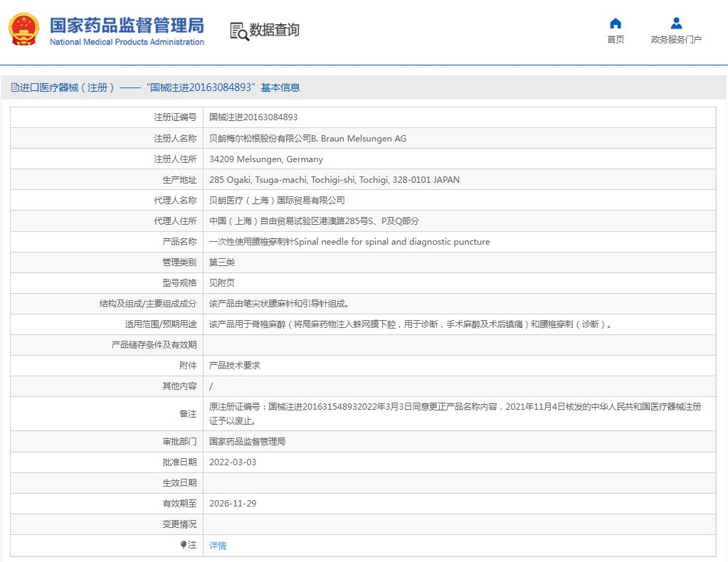The width and height of the screenshot is (728, 562).
Task: Click 第三类 management category value
Action: pyautogui.click(x=222, y=263)
